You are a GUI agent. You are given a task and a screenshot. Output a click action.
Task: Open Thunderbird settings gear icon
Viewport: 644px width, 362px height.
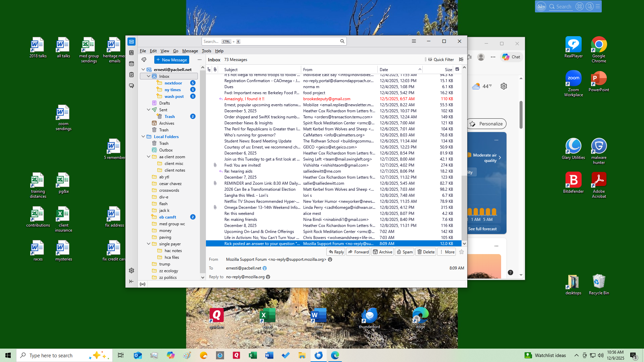click(x=131, y=270)
